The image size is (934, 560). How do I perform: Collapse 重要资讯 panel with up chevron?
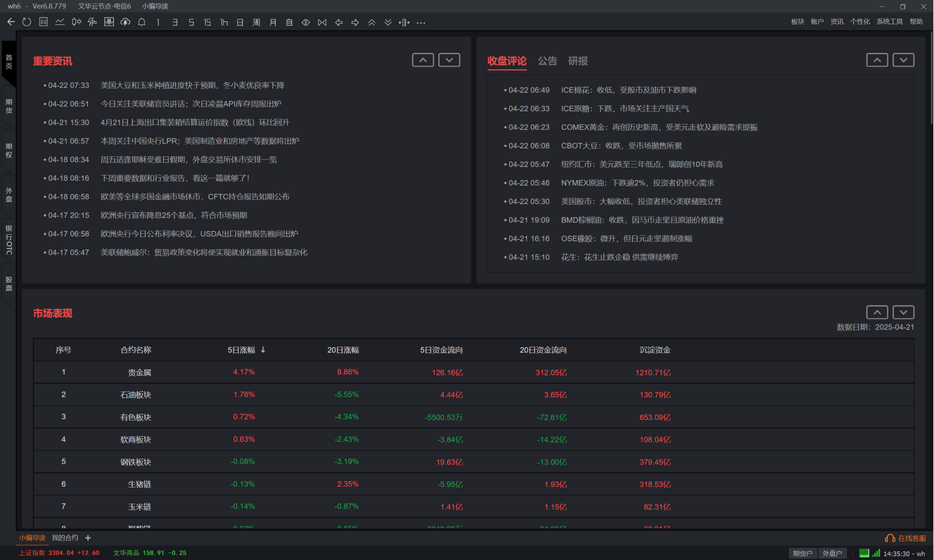422,60
